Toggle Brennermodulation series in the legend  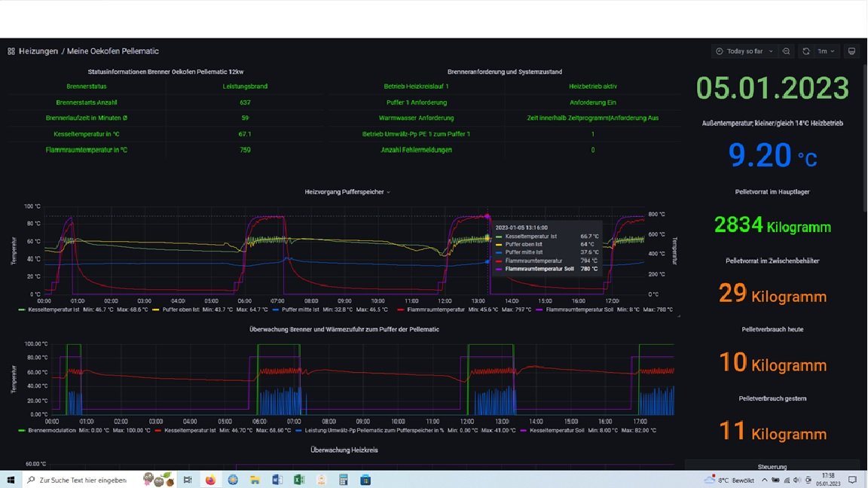pyautogui.click(x=51, y=430)
